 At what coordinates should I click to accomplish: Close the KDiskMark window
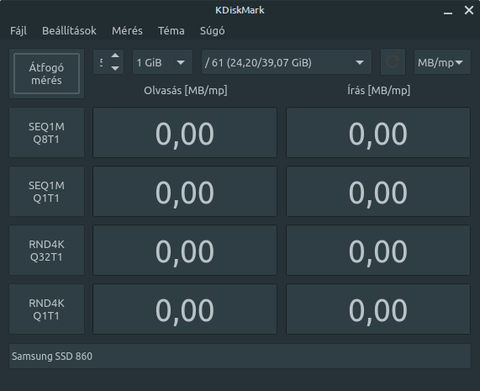tap(469, 10)
